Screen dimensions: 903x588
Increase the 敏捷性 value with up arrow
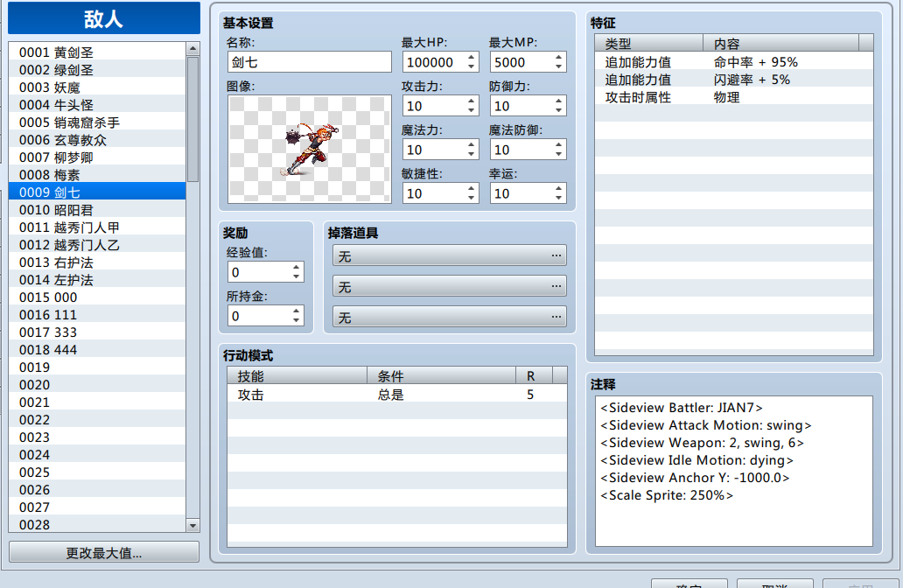[x=471, y=188]
